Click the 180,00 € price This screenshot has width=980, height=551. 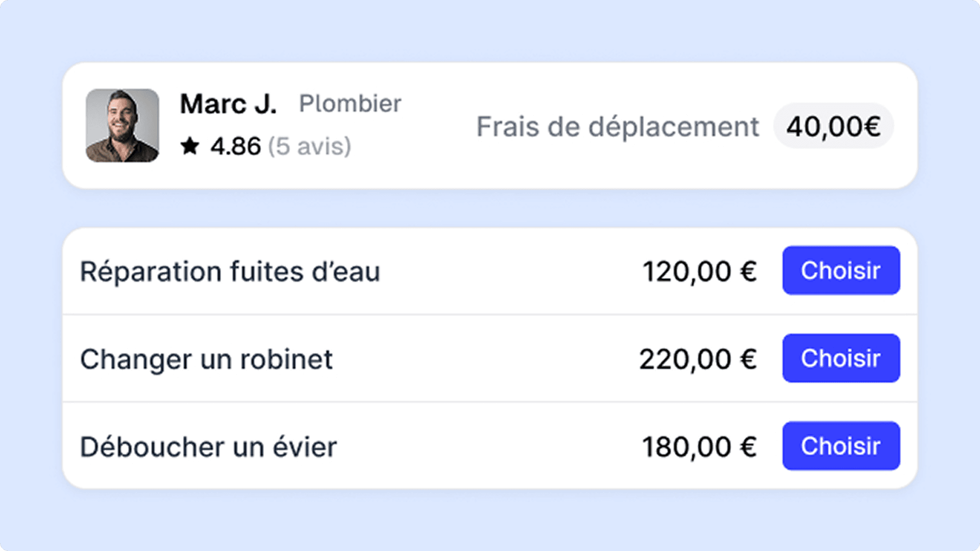tap(700, 445)
